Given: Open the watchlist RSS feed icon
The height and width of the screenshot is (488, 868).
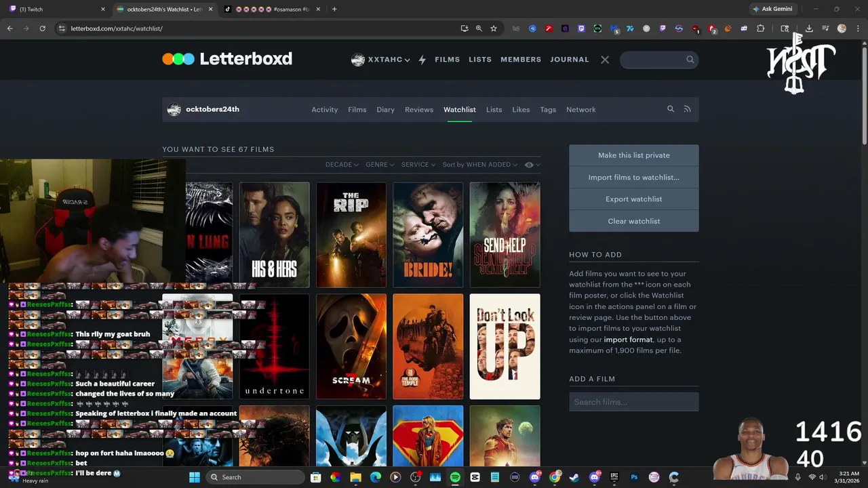Looking at the screenshot, I should tap(687, 109).
